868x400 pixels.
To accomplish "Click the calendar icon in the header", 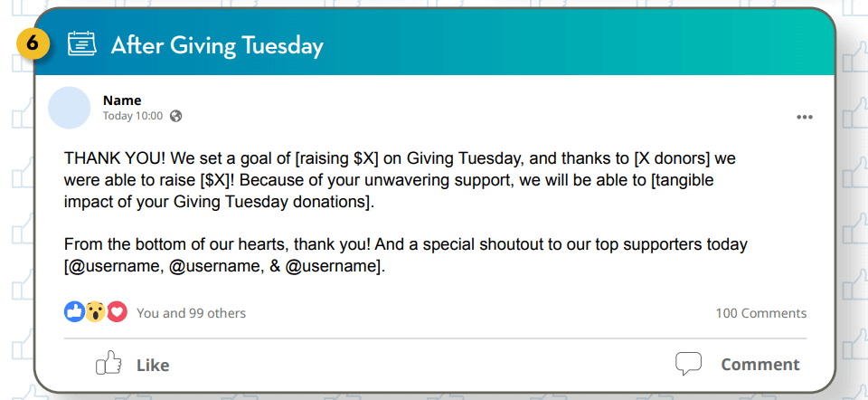I will coord(82,44).
